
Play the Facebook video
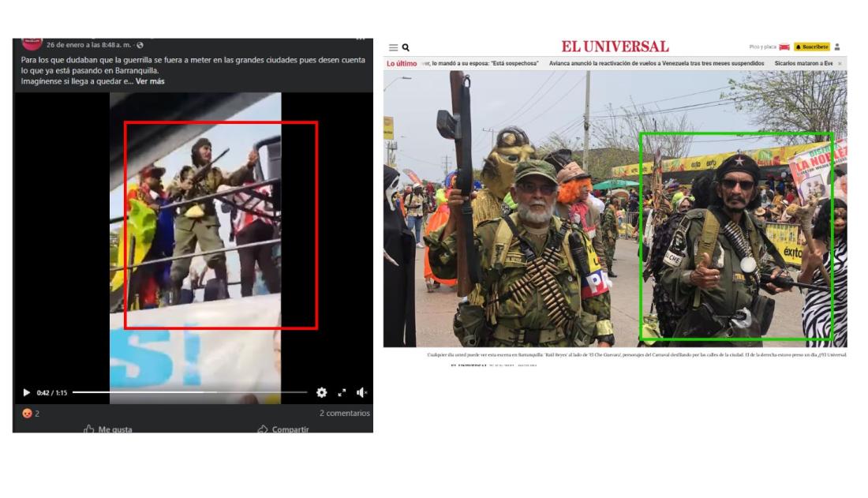[26, 392]
